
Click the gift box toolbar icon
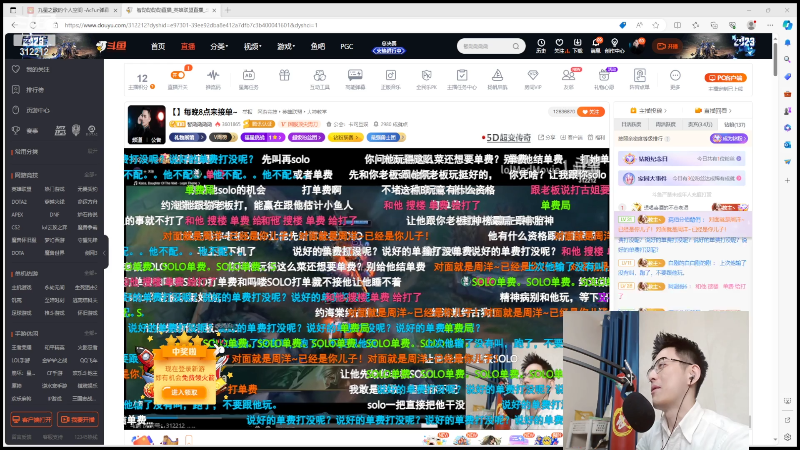click(x=284, y=76)
